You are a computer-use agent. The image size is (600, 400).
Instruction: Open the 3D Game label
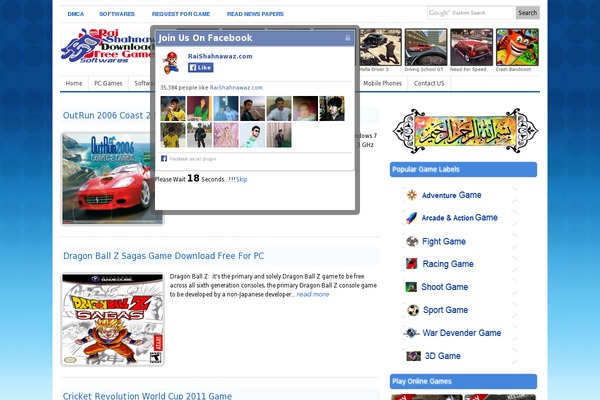point(443,356)
